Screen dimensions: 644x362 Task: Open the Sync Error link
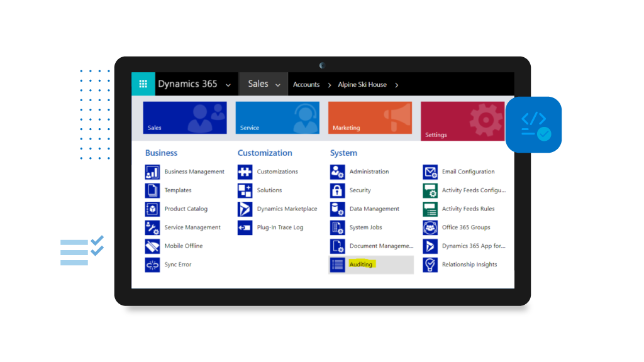[x=178, y=265]
